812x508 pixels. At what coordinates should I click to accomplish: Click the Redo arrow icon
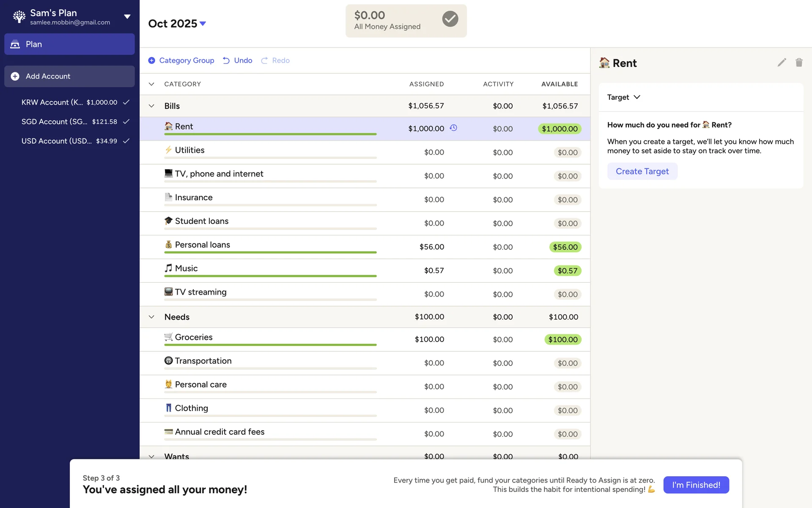(x=264, y=61)
